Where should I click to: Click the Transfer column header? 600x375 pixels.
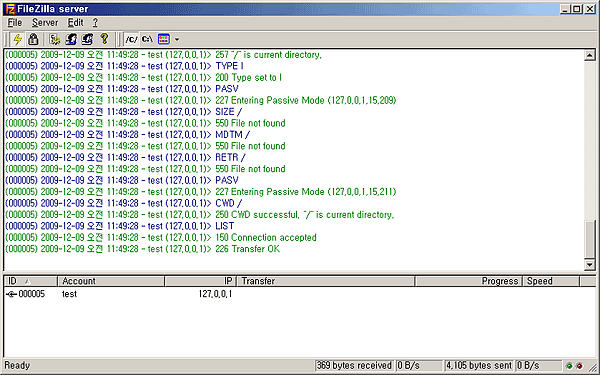click(x=326, y=281)
